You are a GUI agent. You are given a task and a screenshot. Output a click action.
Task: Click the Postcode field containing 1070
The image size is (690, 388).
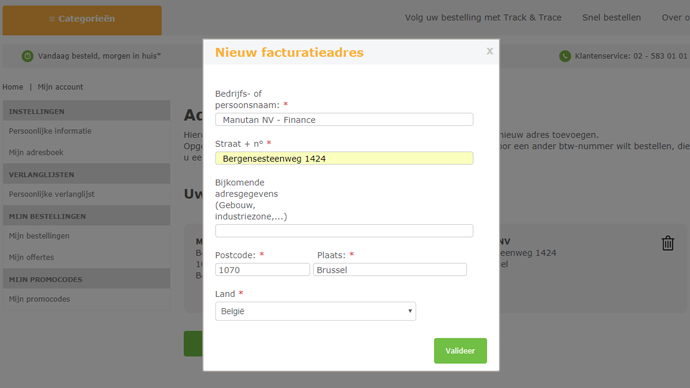[x=262, y=270]
